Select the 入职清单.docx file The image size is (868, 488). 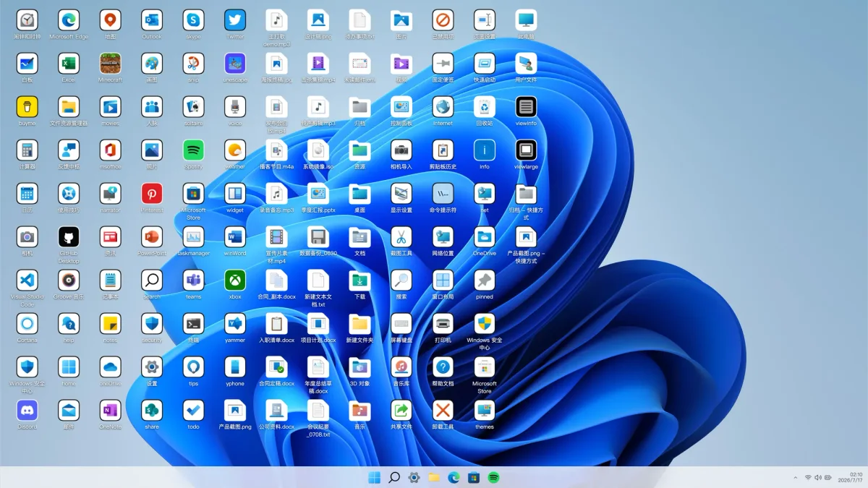[276, 324]
